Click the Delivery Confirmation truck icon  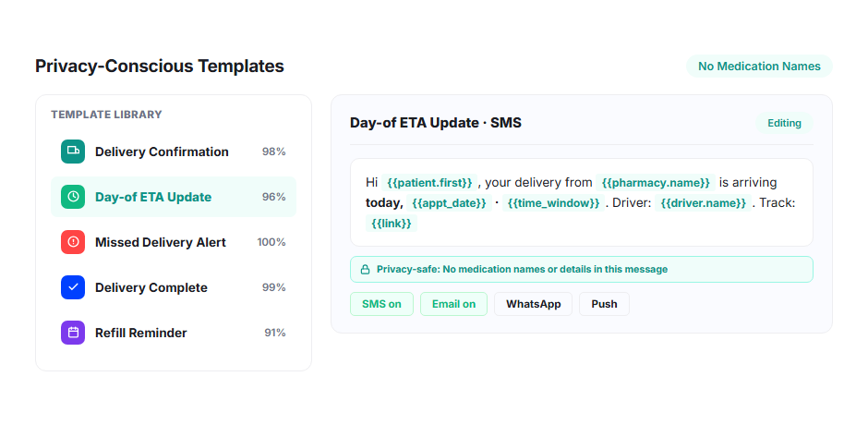73,152
